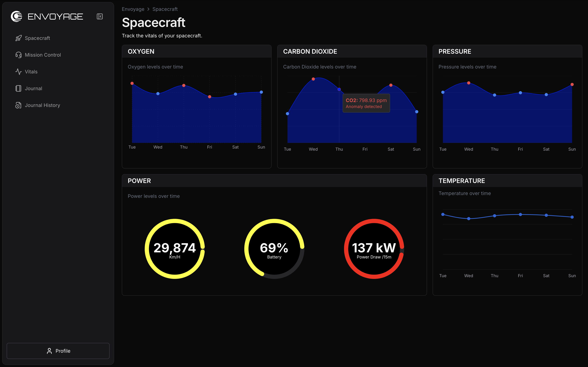The image size is (588, 367).
Task: Click the pulse icon beside Vitals
Action: click(19, 72)
